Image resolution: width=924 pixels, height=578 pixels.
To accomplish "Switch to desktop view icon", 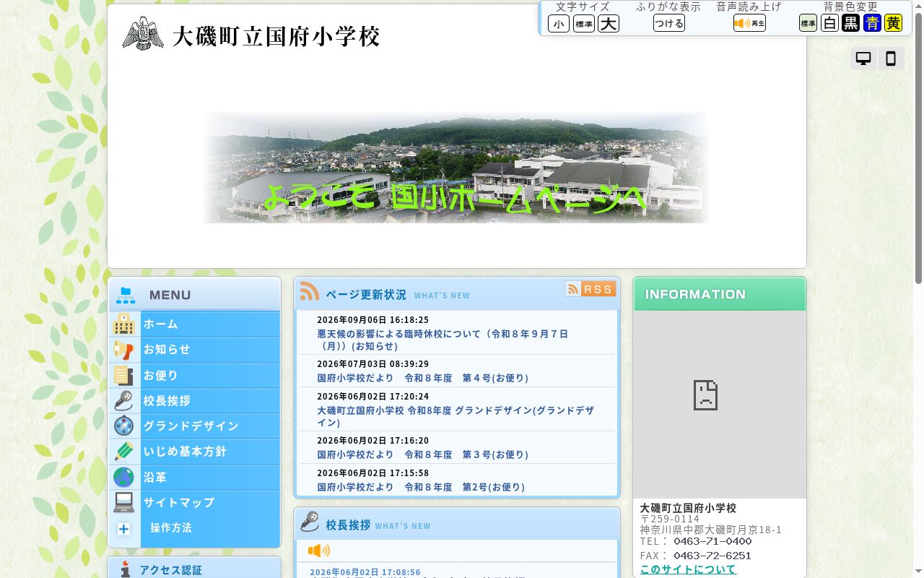I will point(863,59).
